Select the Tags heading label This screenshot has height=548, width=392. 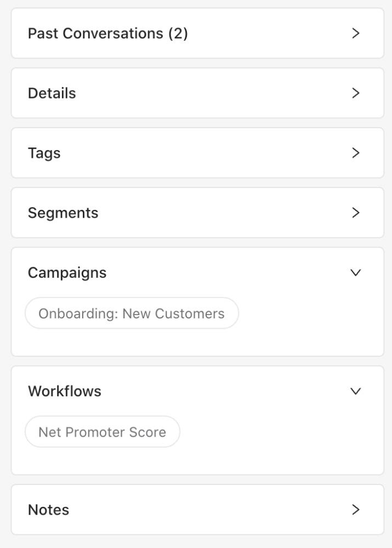pyautogui.click(x=44, y=153)
